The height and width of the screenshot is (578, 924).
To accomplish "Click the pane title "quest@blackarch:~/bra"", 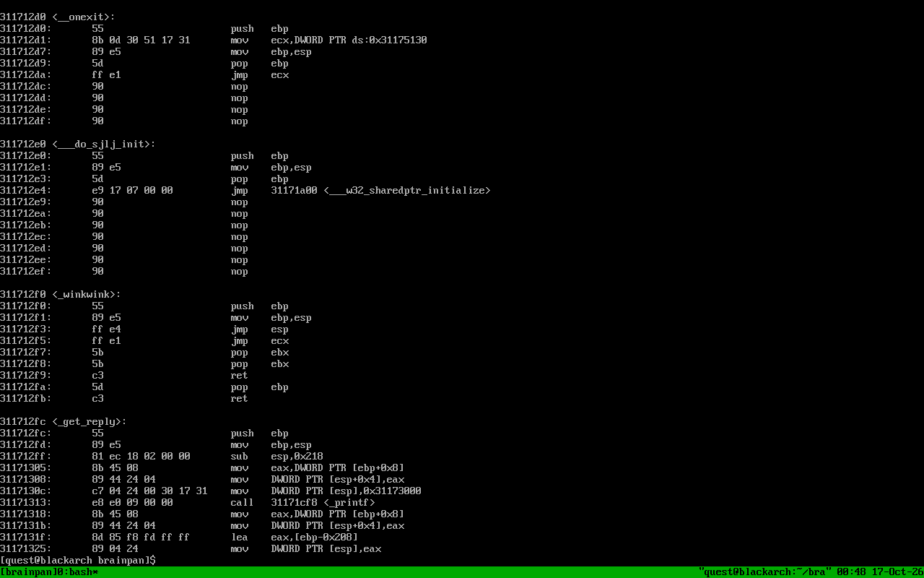I will (x=765, y=572).
